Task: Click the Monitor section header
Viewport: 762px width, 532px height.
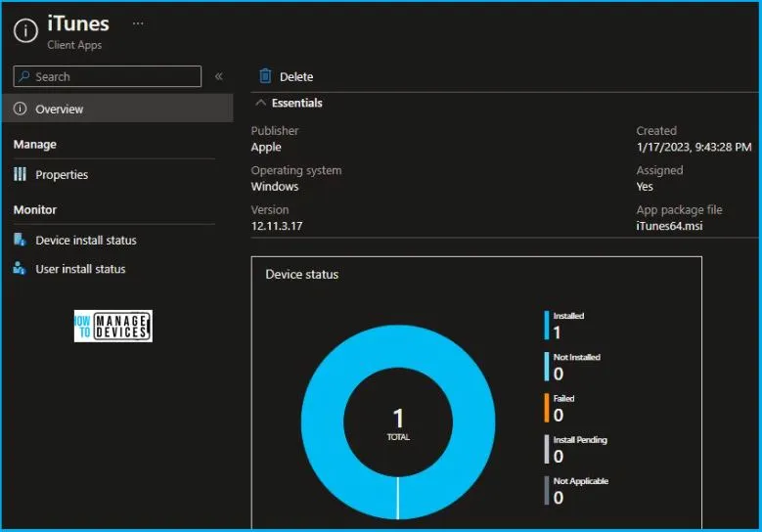Action: (x=35, y=209)
